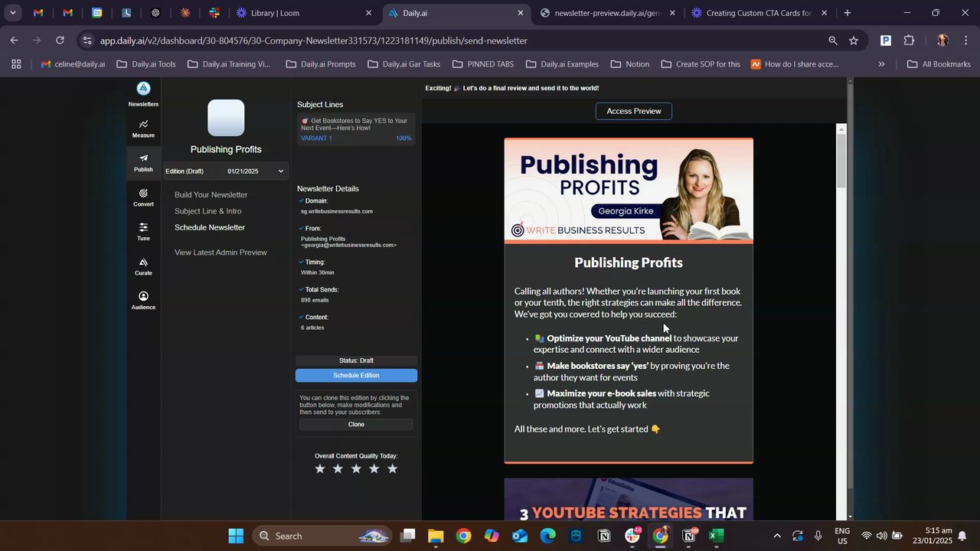The image size is (980, 551).
Task: Open the Daily.ai Examples bookmark folder
Action: (x=562, y=64)
